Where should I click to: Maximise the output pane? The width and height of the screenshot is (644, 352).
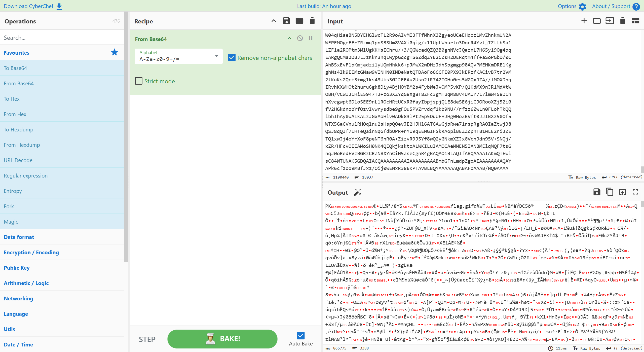[635, 192]
